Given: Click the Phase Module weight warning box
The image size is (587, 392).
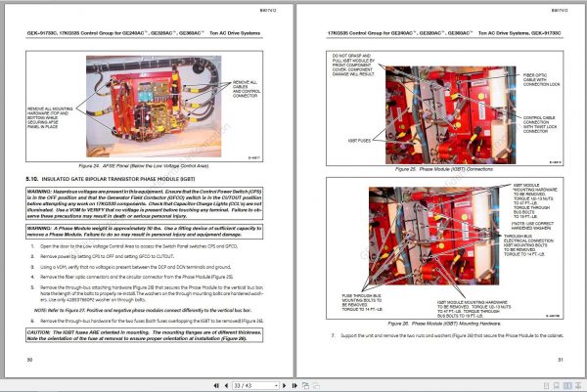Looking at the screenshot, I should (145, 231).
